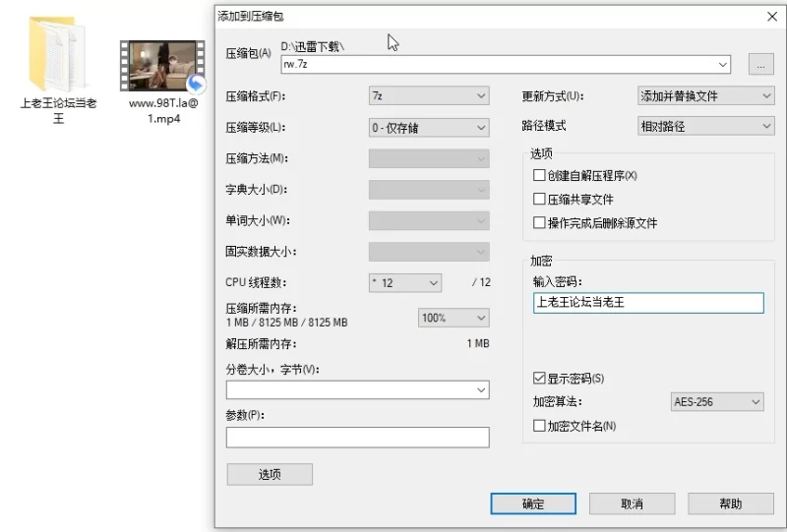This screenshot has width=787, height=532.
Task: Uncheck the show password checkbox
Action: (539, 379)
